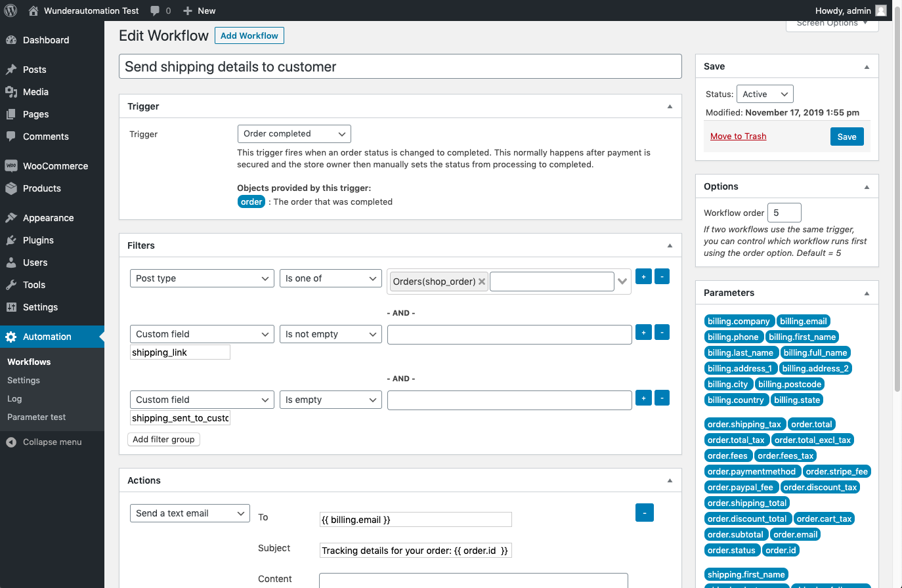Image resolution: width=902 pixels, height=588 pixels.
Task: Click the workflow title input field
Action: pyautogui.click(x=400, y=67)
